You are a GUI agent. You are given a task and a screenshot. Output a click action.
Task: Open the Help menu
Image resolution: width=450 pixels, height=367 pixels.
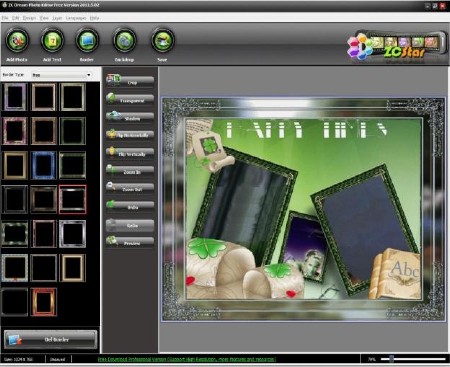tap(94, 18)
